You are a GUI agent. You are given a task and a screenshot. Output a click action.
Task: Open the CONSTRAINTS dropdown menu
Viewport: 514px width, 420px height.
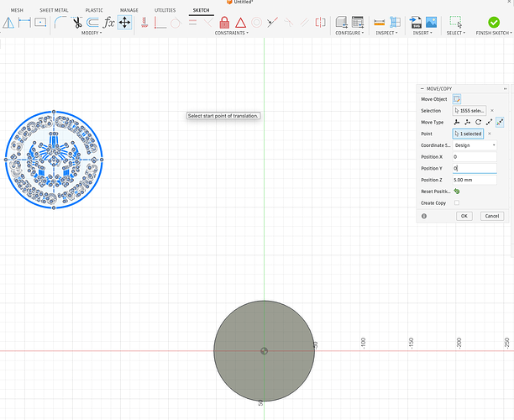tap(232, 33)
